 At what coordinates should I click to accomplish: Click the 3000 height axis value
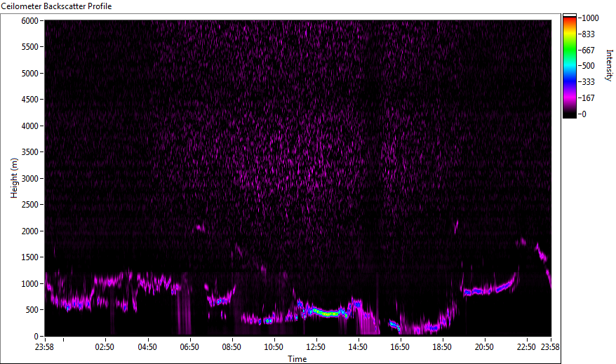pyautogui.click(x=30, y=179)
